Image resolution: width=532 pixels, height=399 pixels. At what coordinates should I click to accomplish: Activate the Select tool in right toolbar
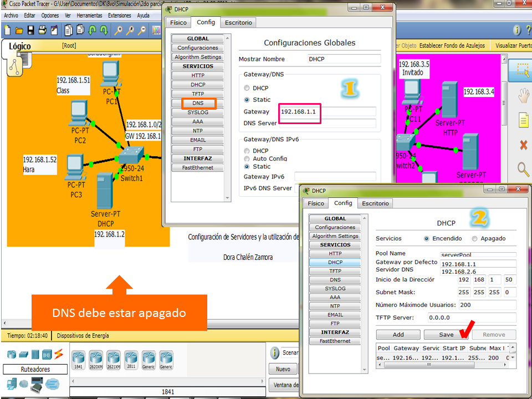tap(523, 69)
